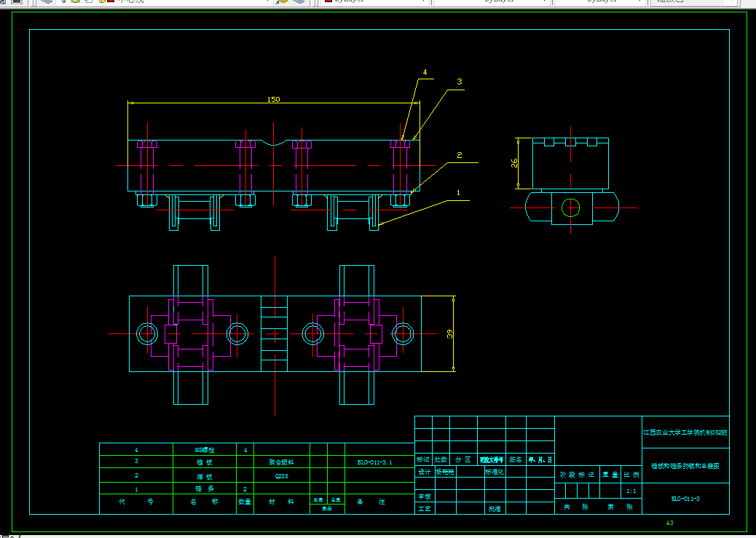Select the 标准化 title block label
Viewport: 756px width, 538px height.
[x=495, y=472]
